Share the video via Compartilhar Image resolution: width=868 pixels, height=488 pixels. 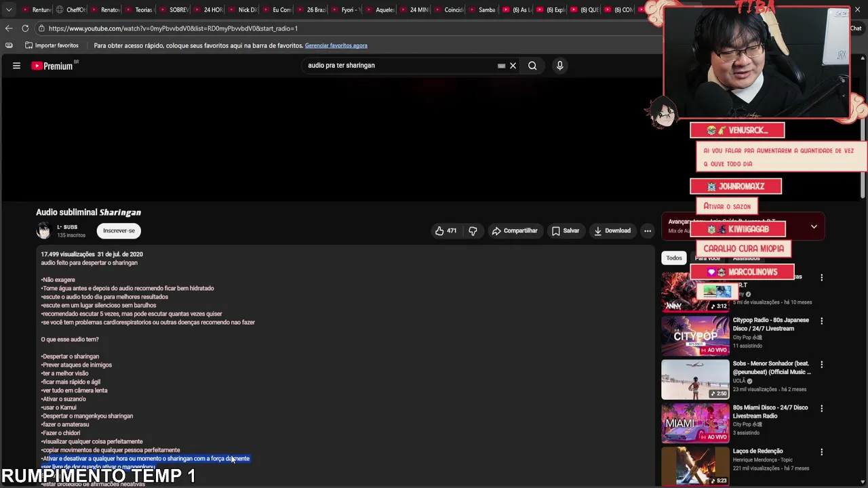pos(515,230)
